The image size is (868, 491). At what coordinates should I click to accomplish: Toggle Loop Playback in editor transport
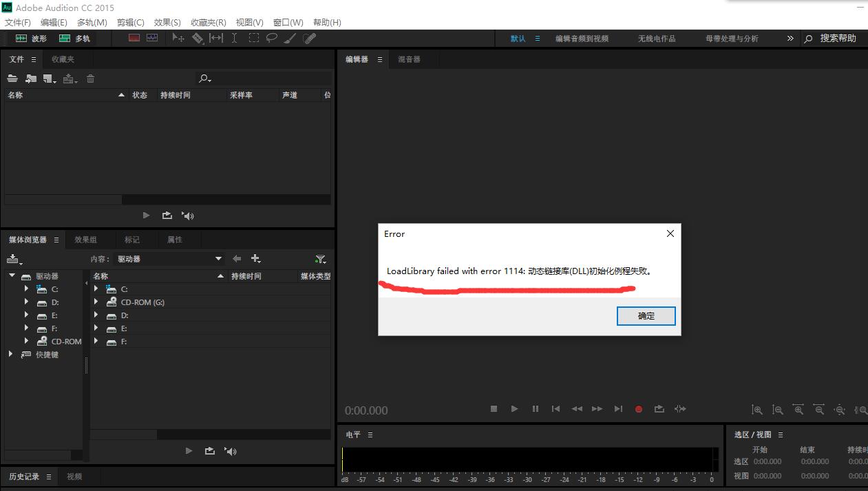659,408
